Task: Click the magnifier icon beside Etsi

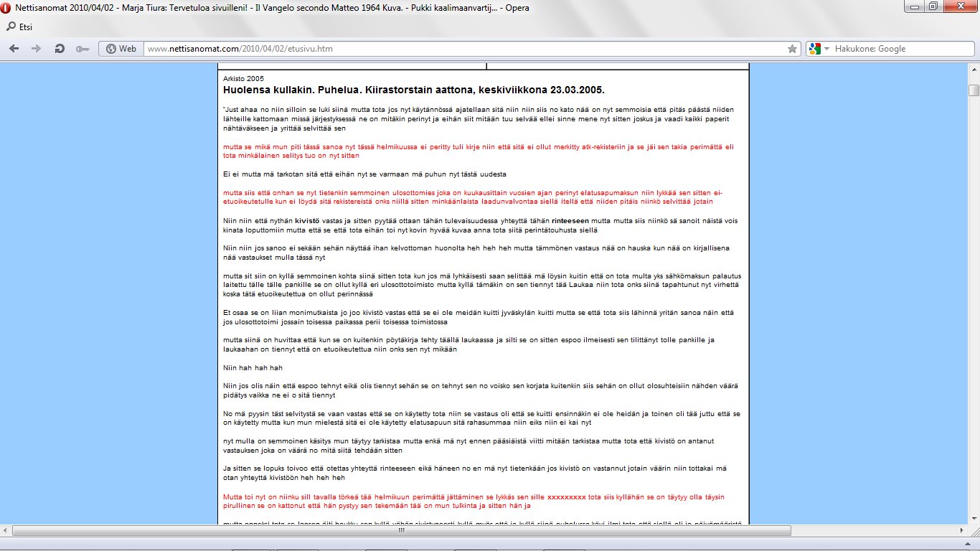Action: pos(11,27)
